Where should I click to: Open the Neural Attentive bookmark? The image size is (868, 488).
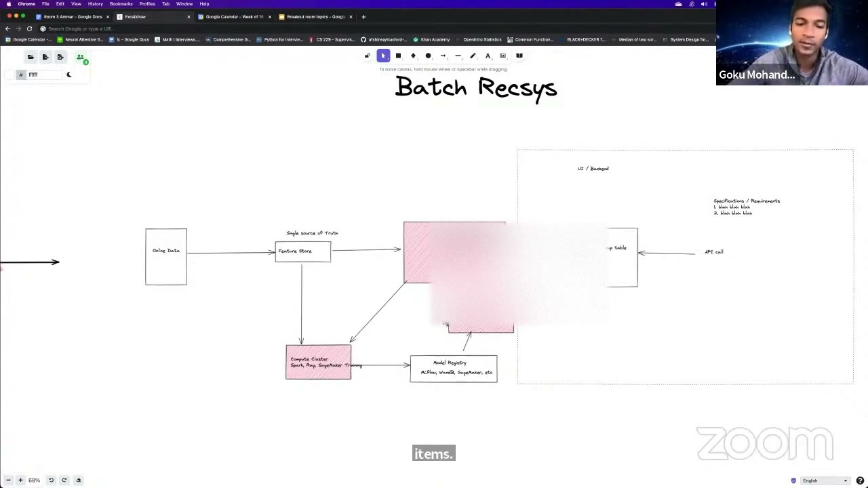pos(80,39)
